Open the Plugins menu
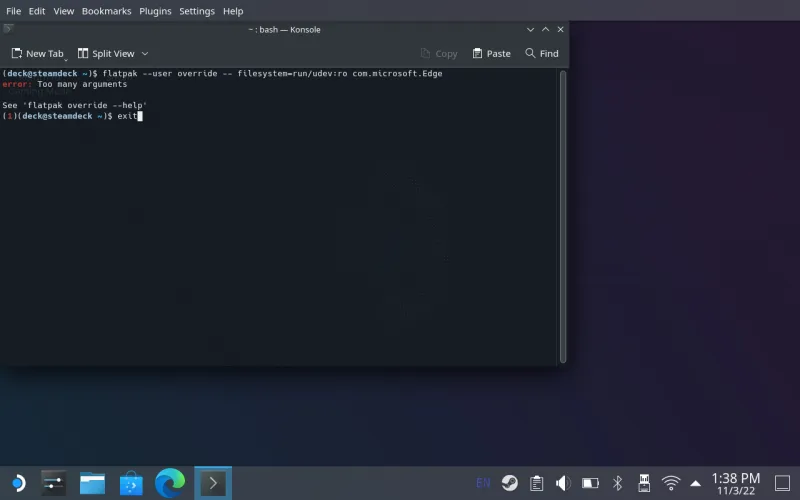This screenshot has height=500, width=800. [155, 11]
